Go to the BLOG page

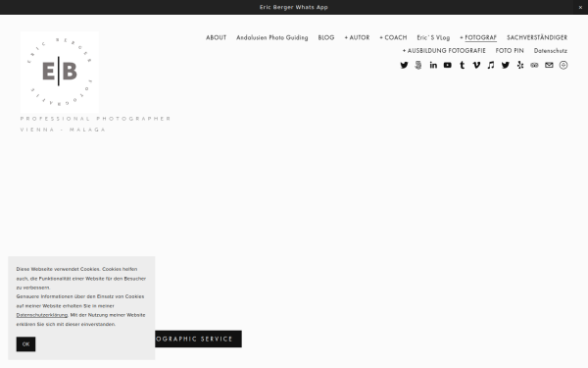(326, 37)
